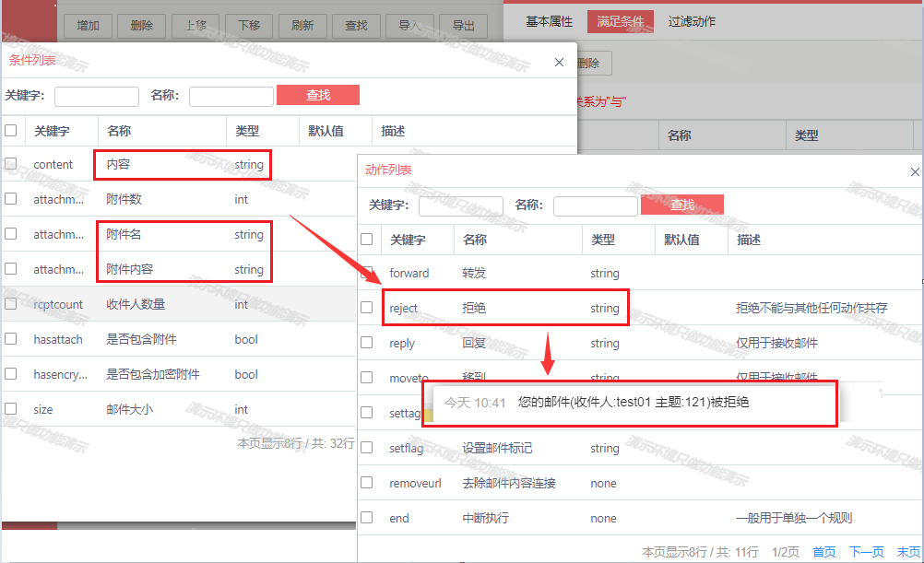This screenshot has height=563, width=924.
Task: Open the 过滤动作 tab
Action: click(x=692, y=21)
